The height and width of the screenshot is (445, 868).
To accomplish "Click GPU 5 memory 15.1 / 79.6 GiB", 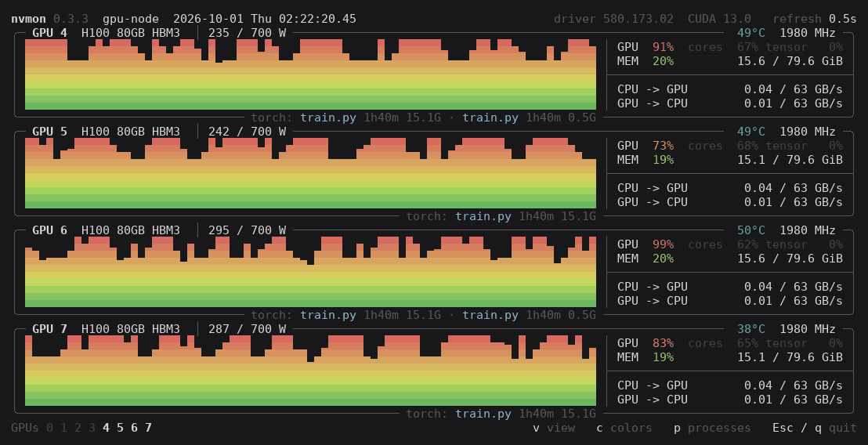I will [790, 159].
